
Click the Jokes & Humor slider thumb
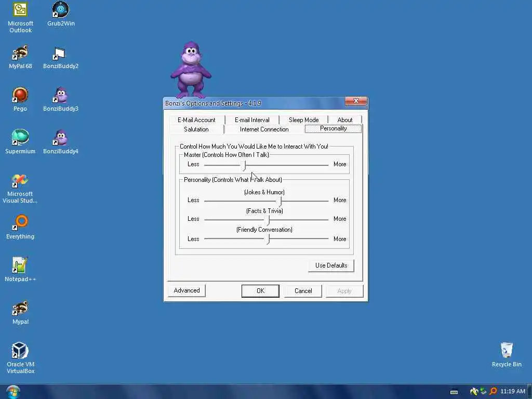[x=280, y=201]
